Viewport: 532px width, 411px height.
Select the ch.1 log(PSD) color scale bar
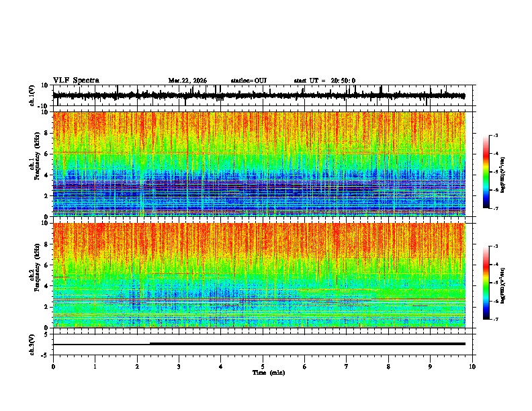486,172
